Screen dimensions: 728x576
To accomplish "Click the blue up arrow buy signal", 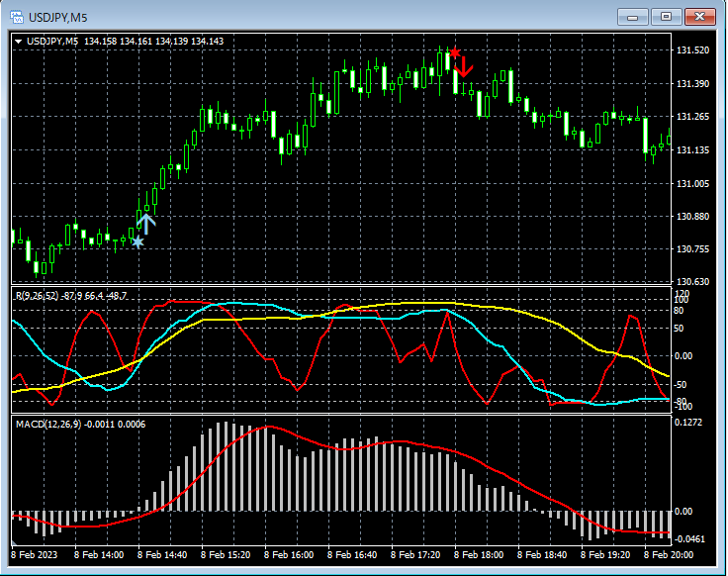I will pos(145,224).
